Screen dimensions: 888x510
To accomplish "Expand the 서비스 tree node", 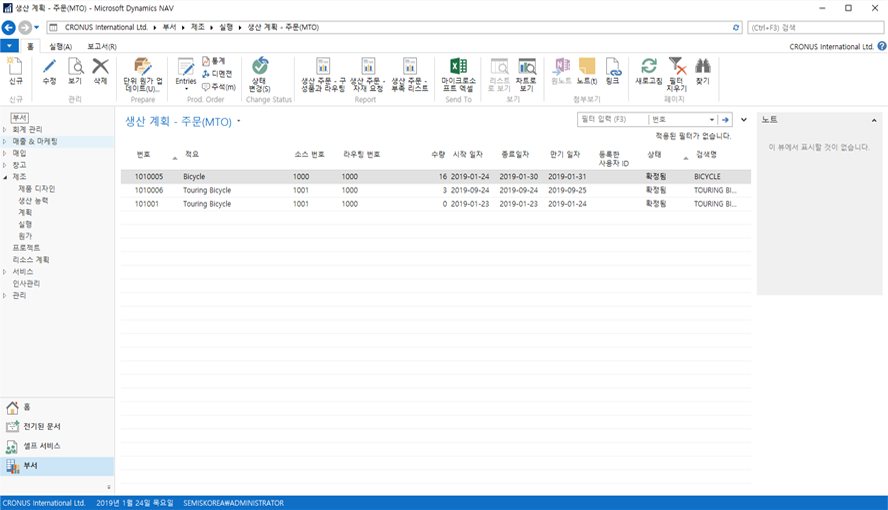I will (5, 272).
